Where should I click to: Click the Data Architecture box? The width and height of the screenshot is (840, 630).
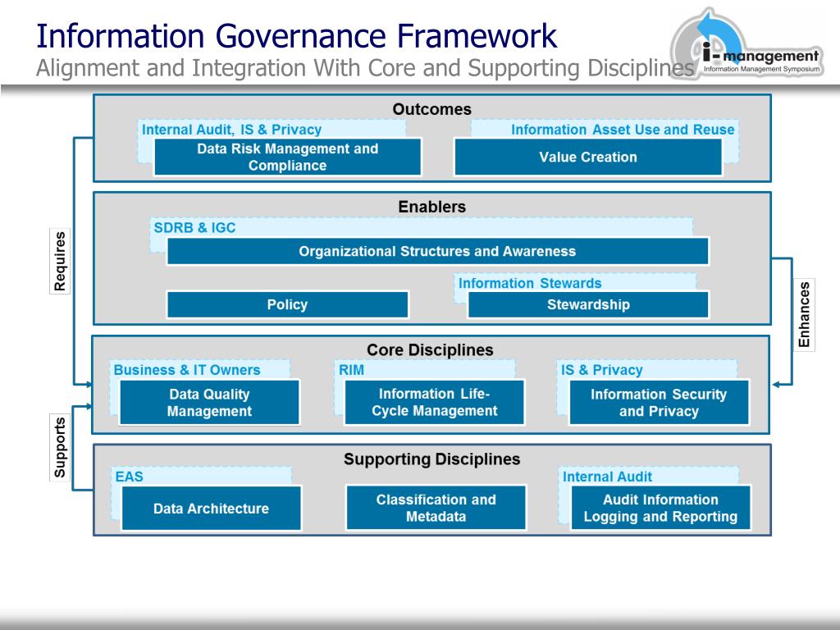point(212,509)
